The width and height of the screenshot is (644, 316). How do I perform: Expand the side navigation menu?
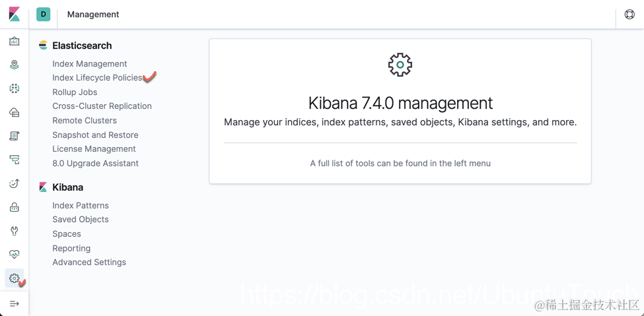click(x=15, y=303)
